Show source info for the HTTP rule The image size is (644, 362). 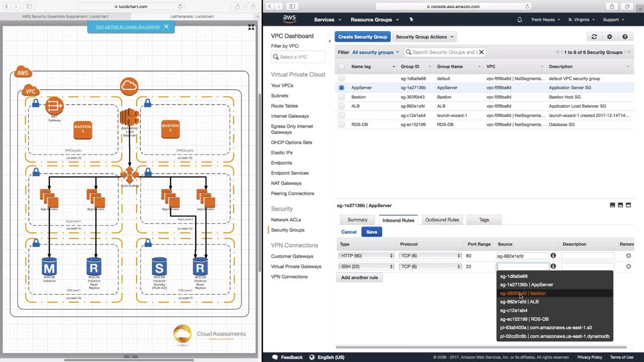(x=553, y=255)
